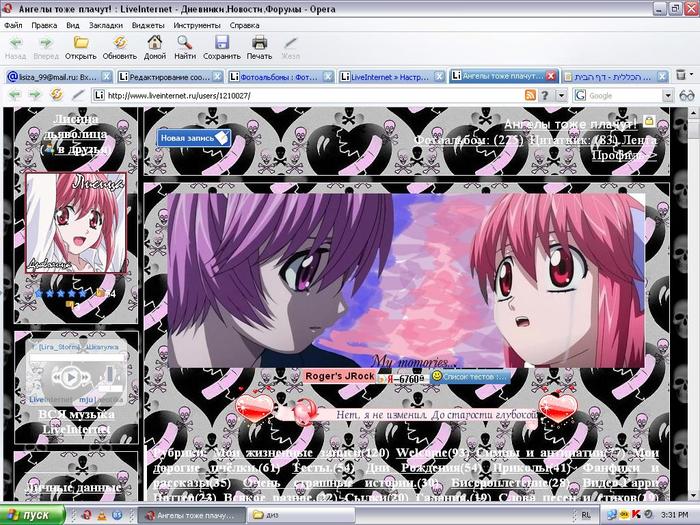Open the Ангелы тоже плачут! diary title link
The height and width of the screenshot is (525, 700).
tap(571, 124)
